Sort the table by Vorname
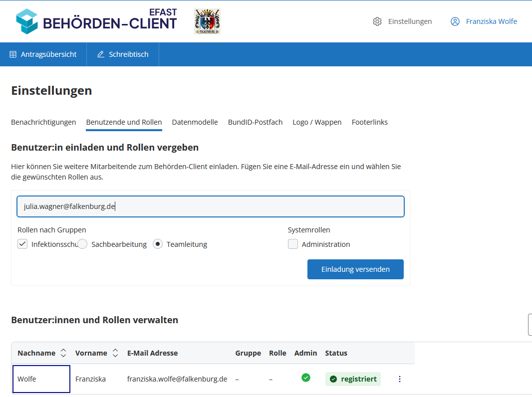 pos(115,353)
